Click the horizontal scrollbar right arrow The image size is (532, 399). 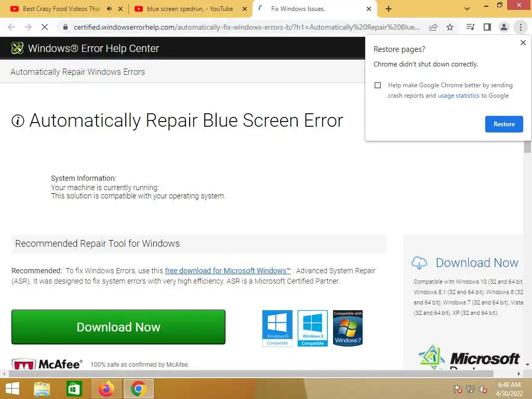pyautogui.click(x=519, y=374)
